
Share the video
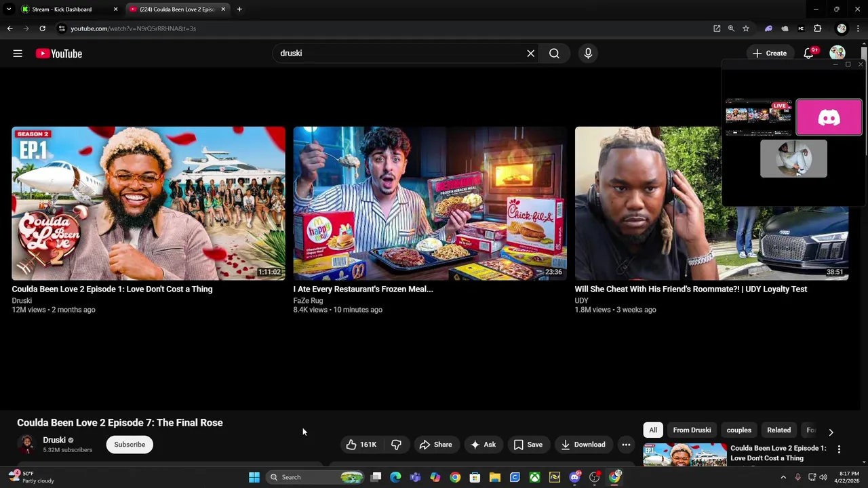435,445
